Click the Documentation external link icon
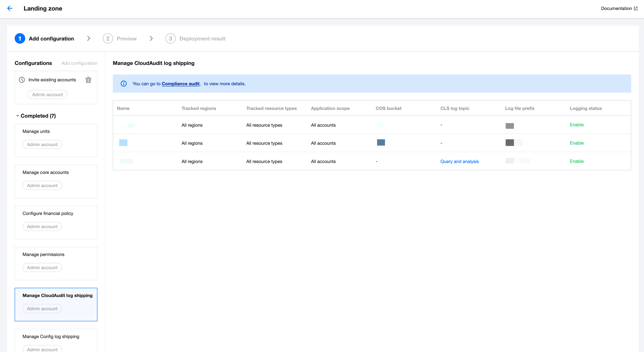644x352 pixels. (636, 8)
